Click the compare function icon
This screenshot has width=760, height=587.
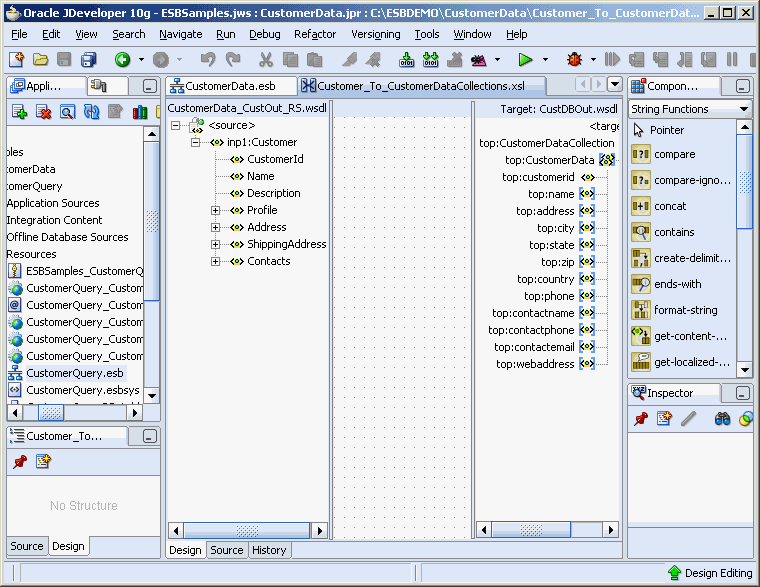(x=640, y=155)
